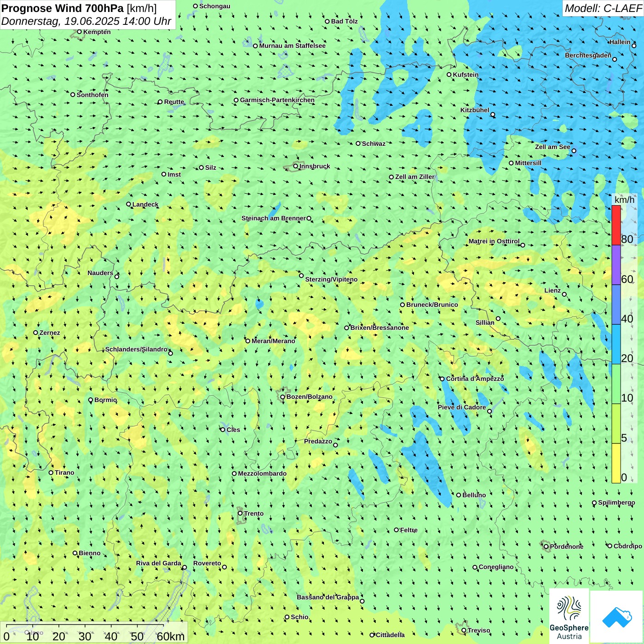Image resolution: width=644 pixels, height=644 pixels.
Task: Click the Tirano label
Action: (64, 472)
